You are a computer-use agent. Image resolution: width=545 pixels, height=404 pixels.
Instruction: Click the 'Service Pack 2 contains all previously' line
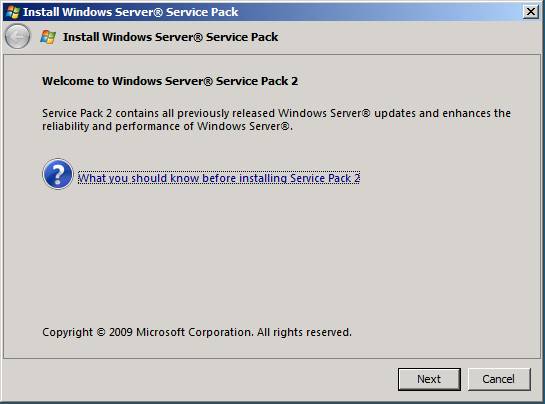(x=276, y=113)
